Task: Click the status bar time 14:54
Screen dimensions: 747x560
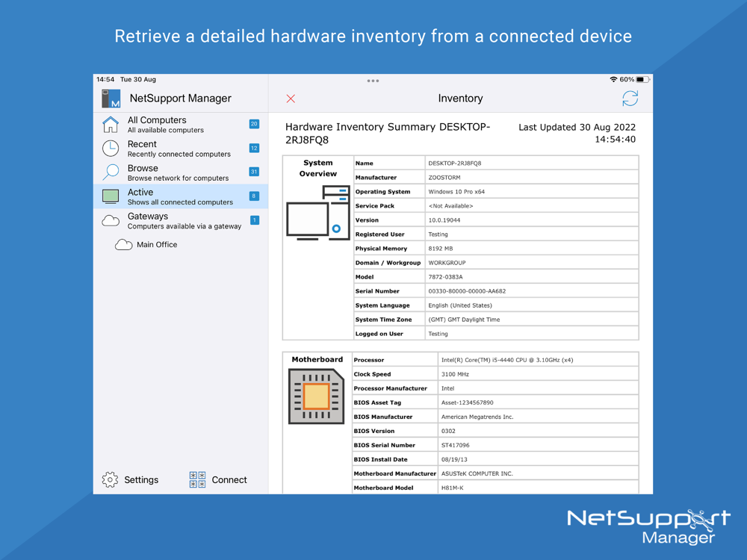Action: [105, 80]
